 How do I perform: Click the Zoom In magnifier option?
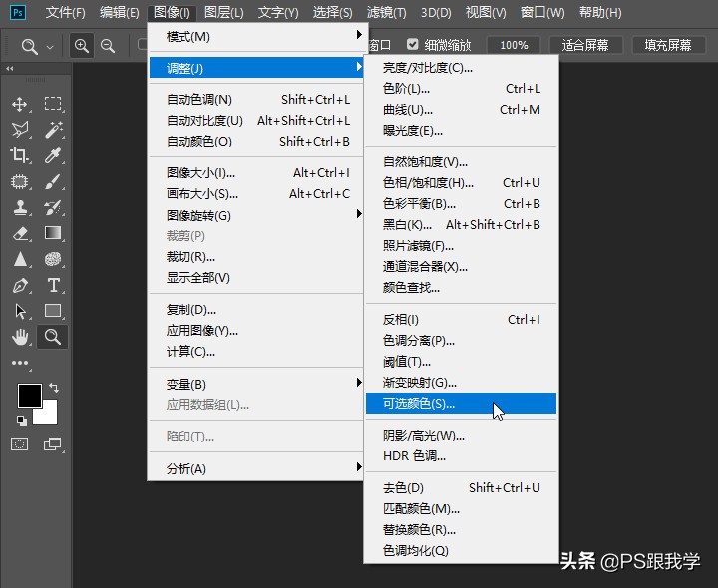[x=82, y=45]
